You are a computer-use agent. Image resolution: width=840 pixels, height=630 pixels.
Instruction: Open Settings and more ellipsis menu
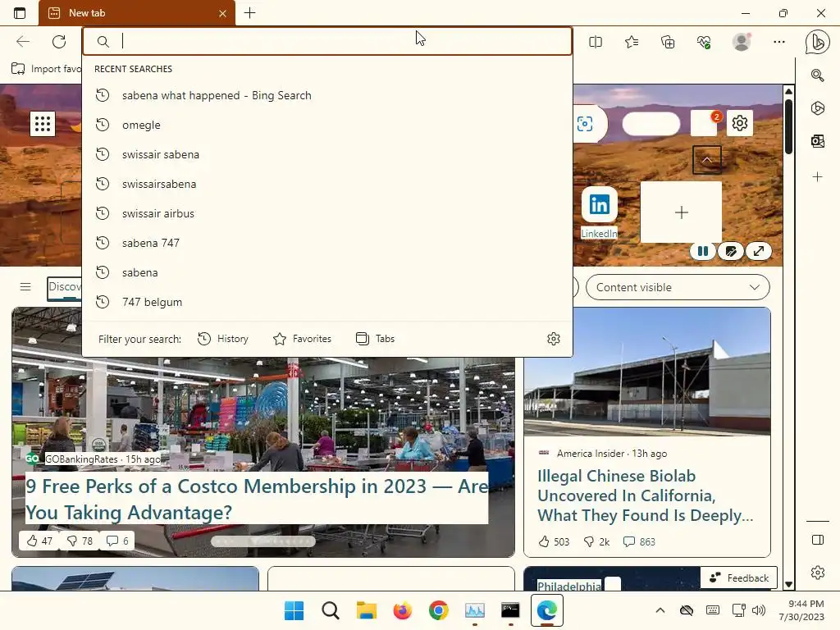tap(779, 42)
